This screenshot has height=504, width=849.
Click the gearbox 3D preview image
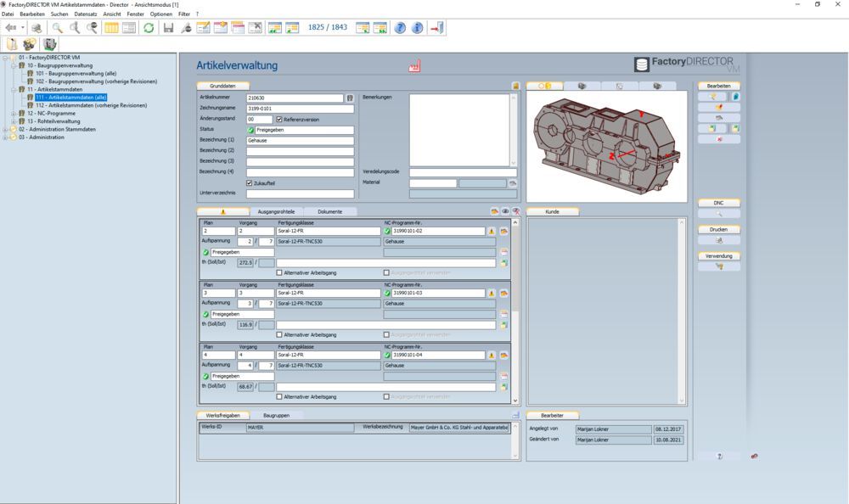point(606,146)
